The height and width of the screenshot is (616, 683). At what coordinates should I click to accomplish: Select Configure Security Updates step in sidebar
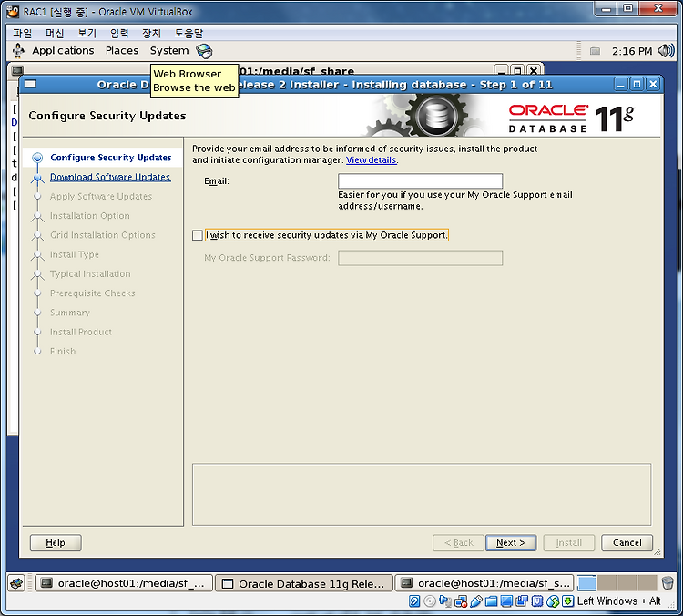110,158
